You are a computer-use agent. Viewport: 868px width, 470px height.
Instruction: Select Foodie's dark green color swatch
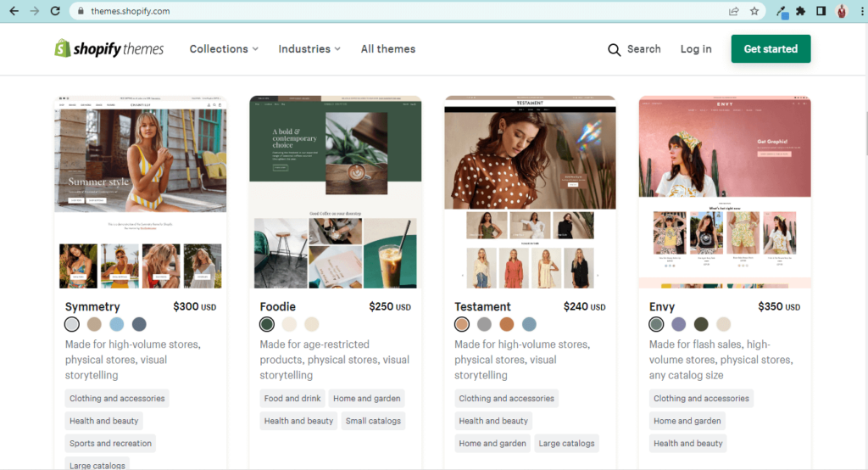coord(267,324)
